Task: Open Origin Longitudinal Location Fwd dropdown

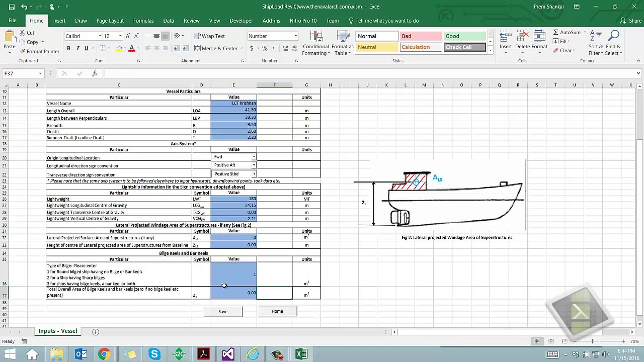Action: coord(254,157)
